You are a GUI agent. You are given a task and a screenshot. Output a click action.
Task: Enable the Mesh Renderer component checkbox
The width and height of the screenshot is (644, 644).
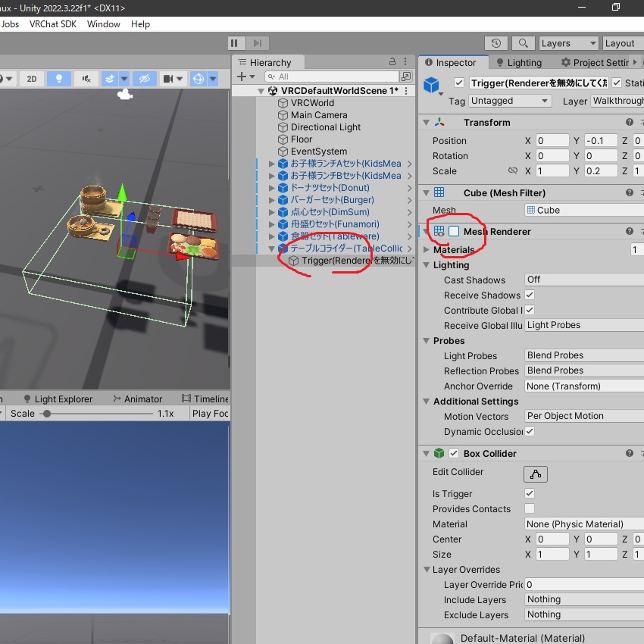click(x=453, y=231)
